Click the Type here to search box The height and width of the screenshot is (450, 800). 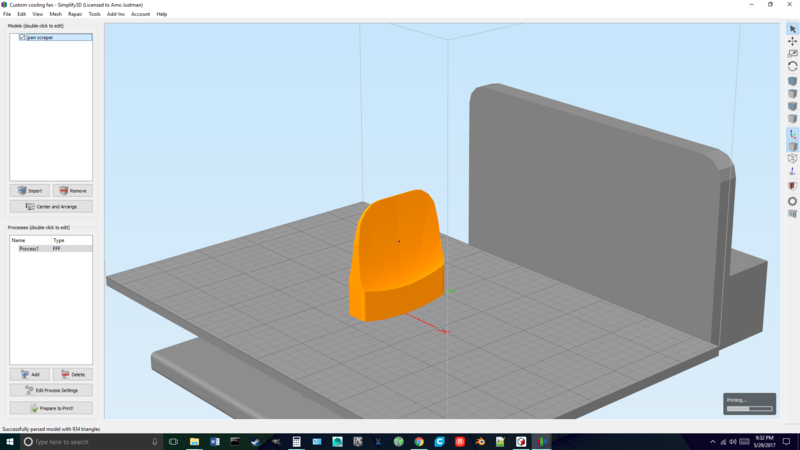coord(92,442)
